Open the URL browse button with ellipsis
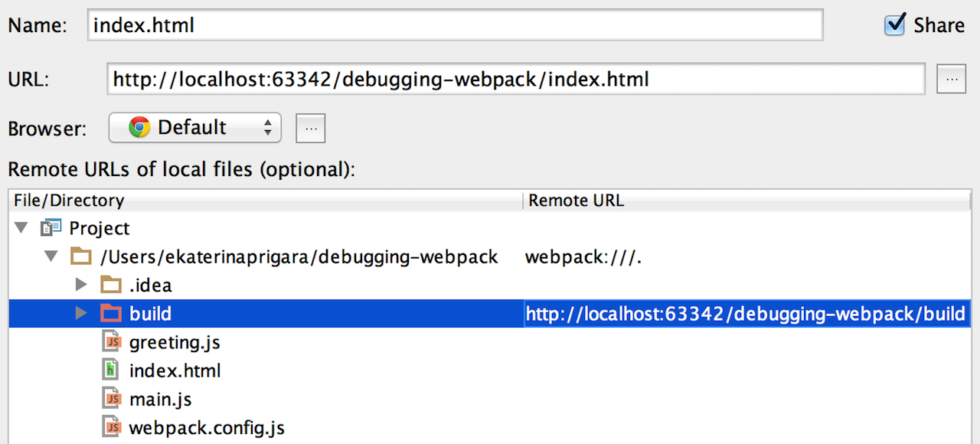This screenshot has height=444, width=980. (x=951, y=78)
